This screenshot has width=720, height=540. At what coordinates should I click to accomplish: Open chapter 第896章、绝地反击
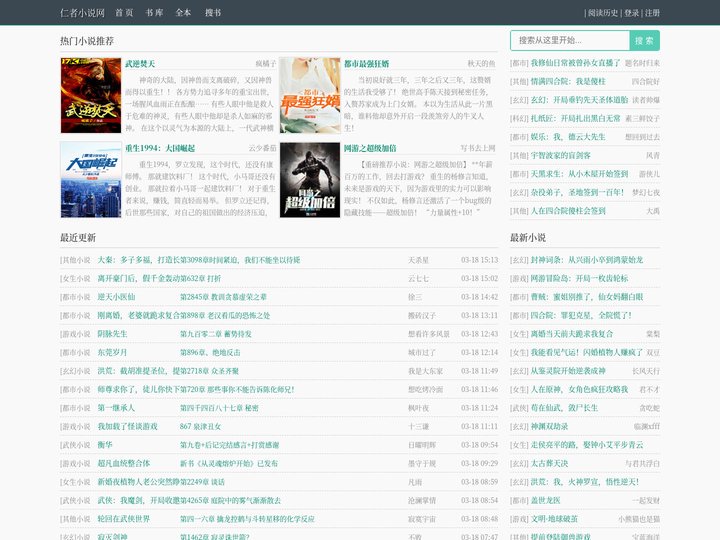pyautogui.click(x=210, y=352)
